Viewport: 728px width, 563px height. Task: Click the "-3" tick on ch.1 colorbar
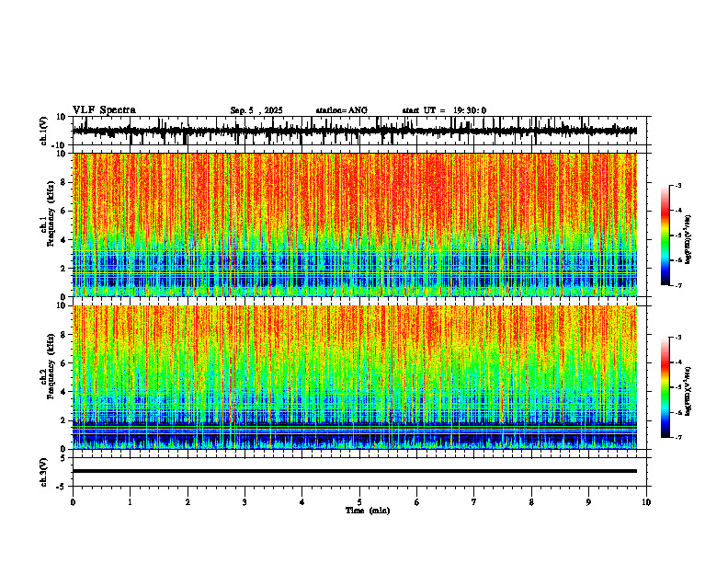(x=678, y=185)
